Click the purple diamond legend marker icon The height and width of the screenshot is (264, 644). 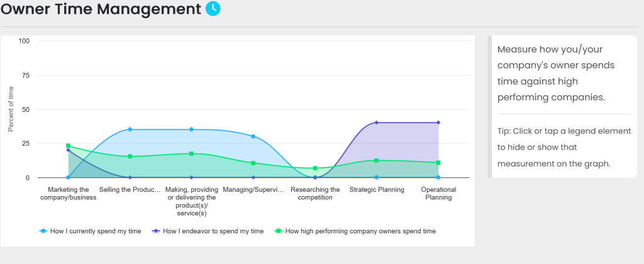(x=155, y=231)
